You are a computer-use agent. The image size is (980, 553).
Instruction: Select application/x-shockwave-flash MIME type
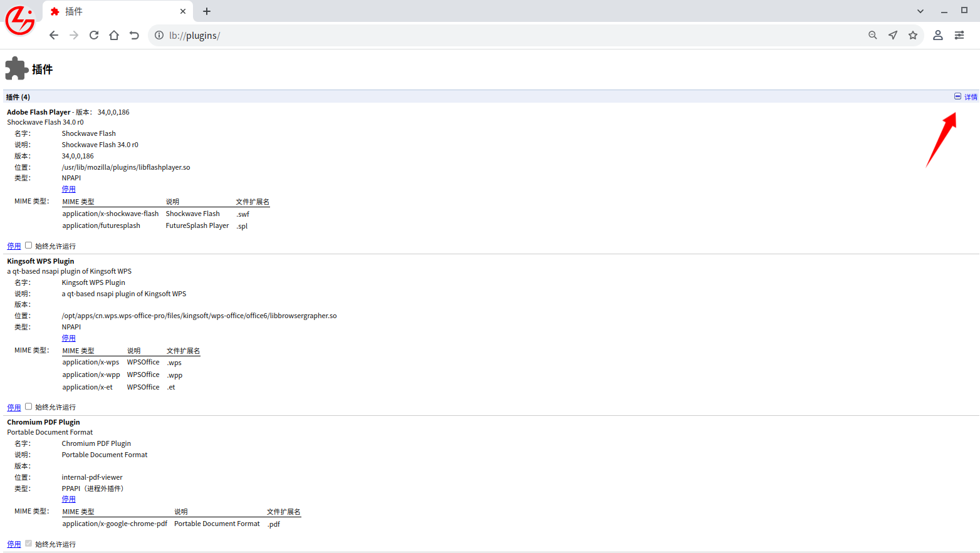tap(110, 214)
